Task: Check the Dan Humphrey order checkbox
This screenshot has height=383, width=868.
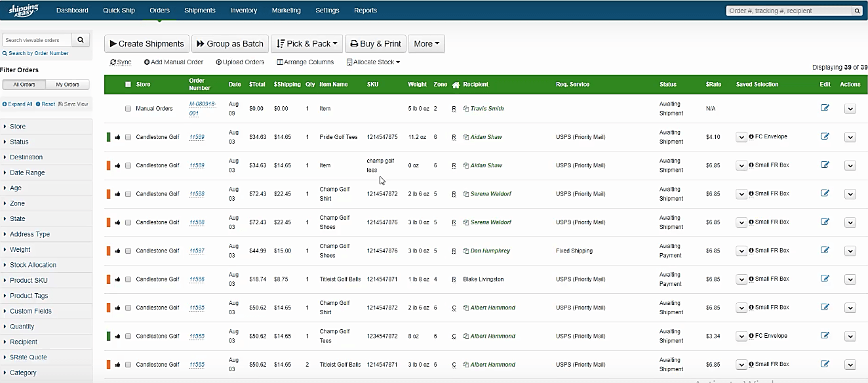Action: point(128,251)
